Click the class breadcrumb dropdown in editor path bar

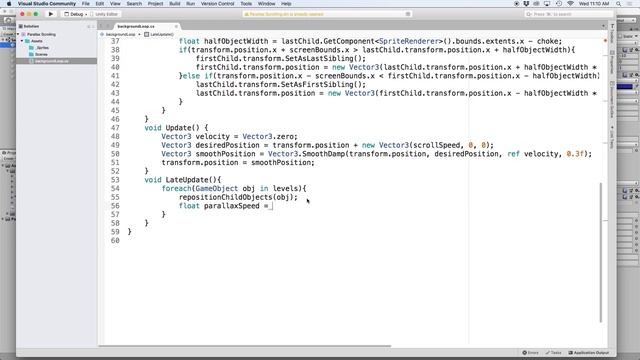click(x=120, y=34)
